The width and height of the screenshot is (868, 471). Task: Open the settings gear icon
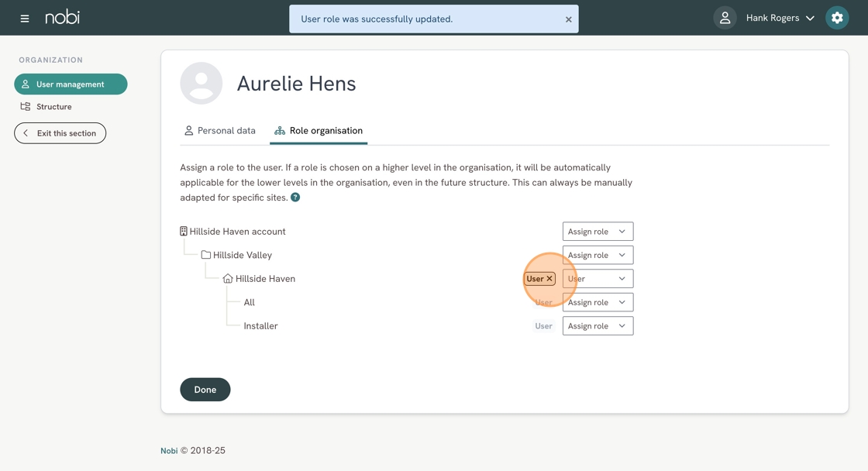pos(837,18)
